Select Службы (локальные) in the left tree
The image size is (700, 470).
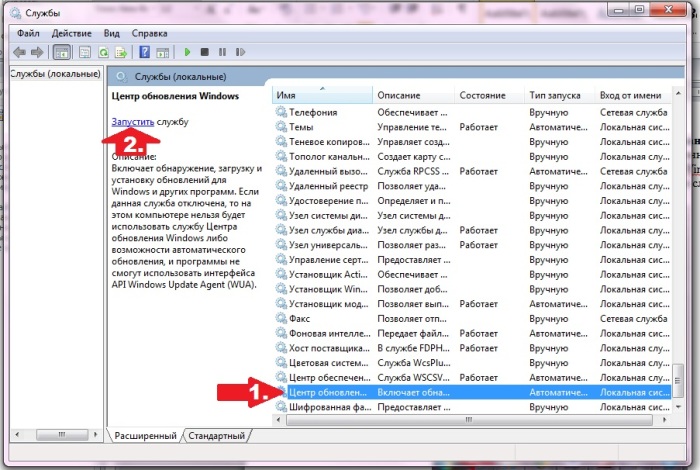tap(55, 74)
